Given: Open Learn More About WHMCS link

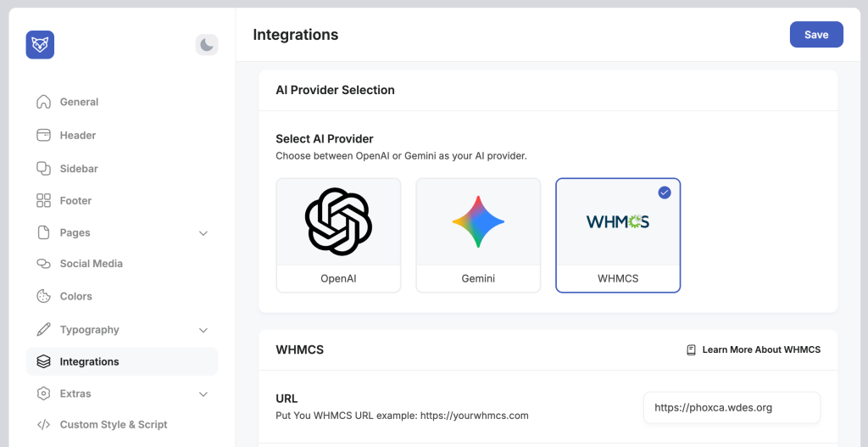Looking at the screenshot, I should click(754, 349).
